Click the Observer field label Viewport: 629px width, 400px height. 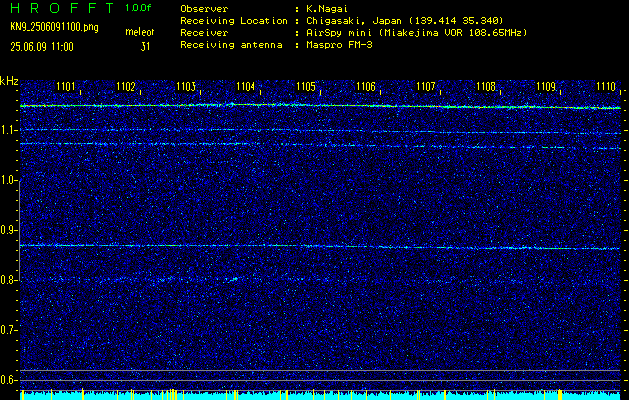(x=204, y=9)
